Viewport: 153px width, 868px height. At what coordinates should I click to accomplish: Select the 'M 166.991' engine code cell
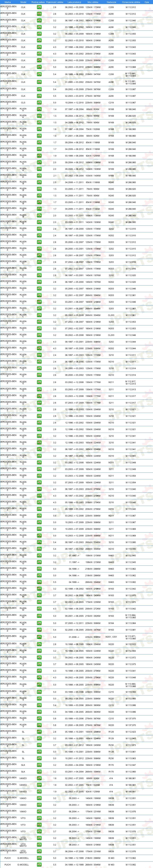click(x=131, y=792)
